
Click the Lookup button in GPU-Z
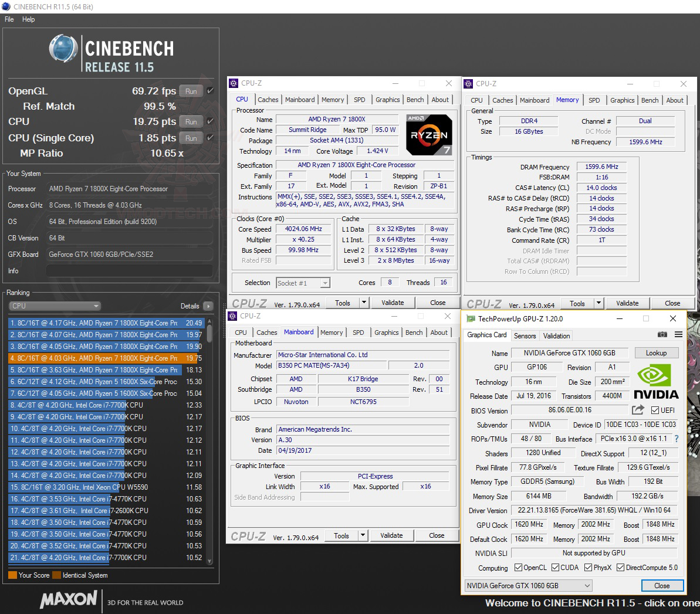point(656,353)
